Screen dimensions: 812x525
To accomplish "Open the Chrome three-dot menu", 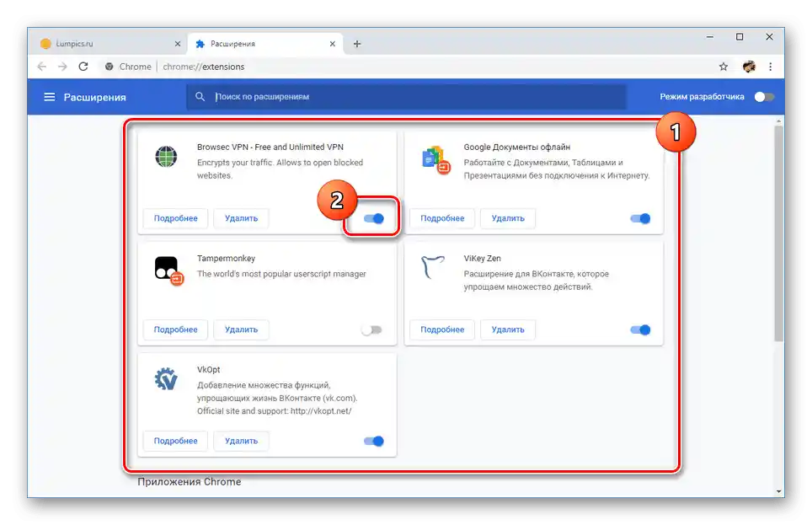I will click(771, 66).
